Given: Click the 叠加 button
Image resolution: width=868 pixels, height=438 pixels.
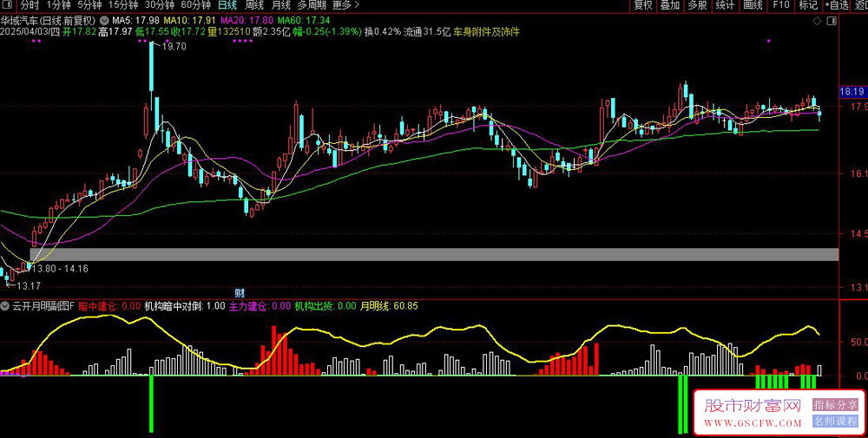Looking at the screenshot, I should (670, 5).
